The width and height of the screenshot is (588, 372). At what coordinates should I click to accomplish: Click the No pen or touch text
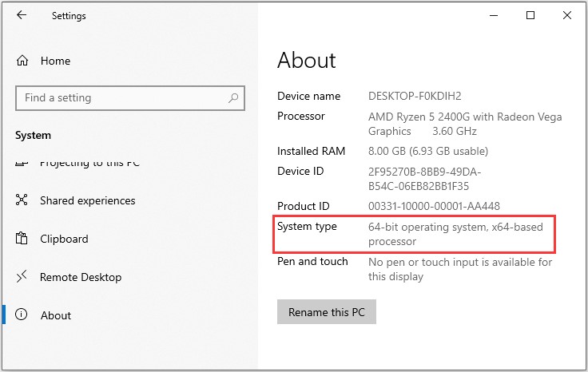pos(459,269)
